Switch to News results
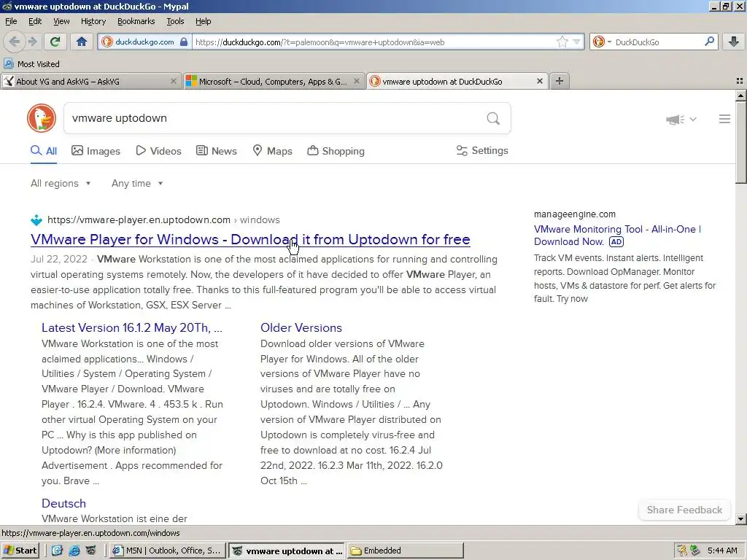Screen dimensions: 747x560 coord(216,151)
